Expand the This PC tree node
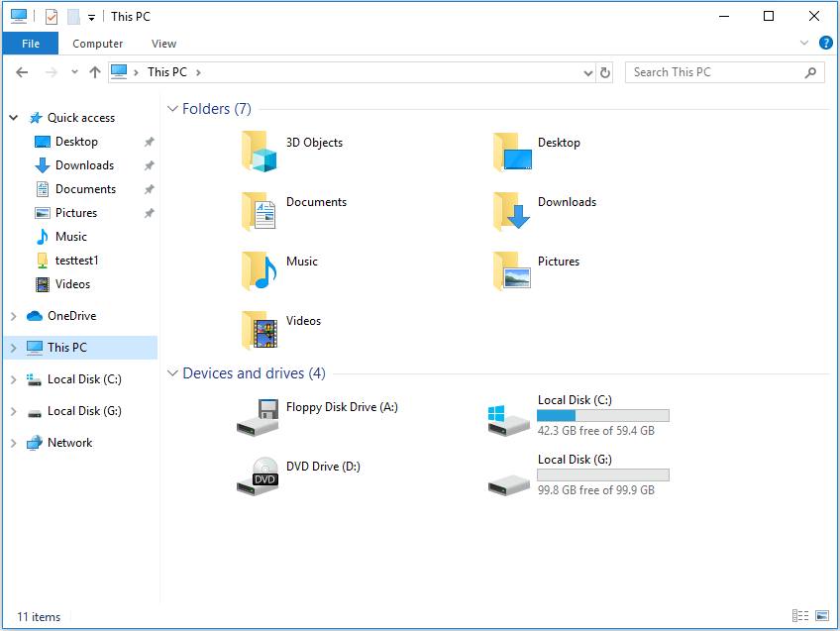The width and height of the screenshot is (840, 631). (14, 348)
